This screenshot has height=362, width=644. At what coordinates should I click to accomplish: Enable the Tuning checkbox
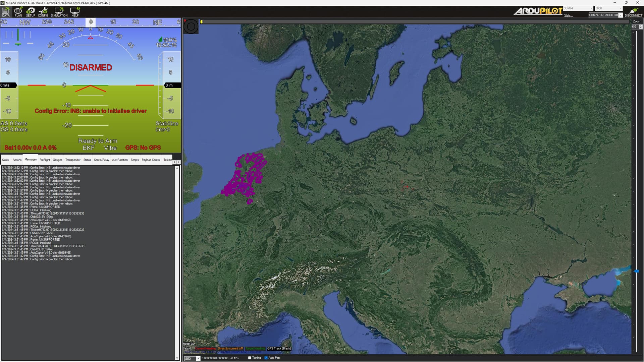pos(250,358)
